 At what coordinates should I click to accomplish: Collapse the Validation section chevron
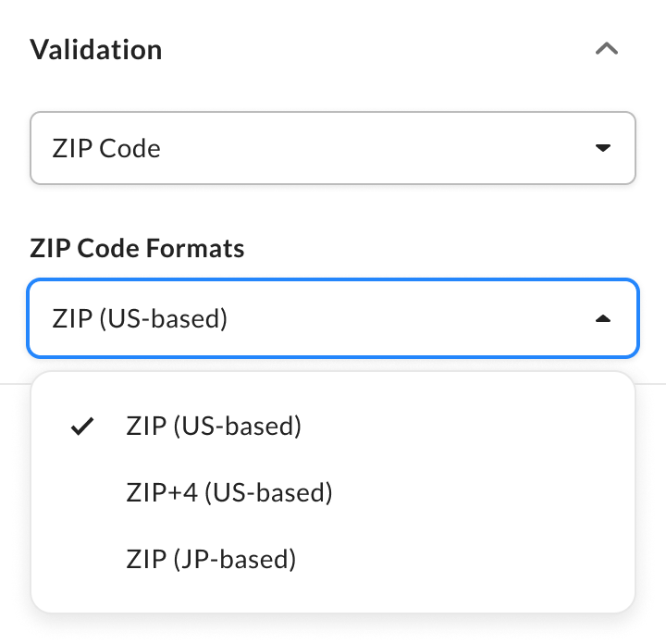606,49
